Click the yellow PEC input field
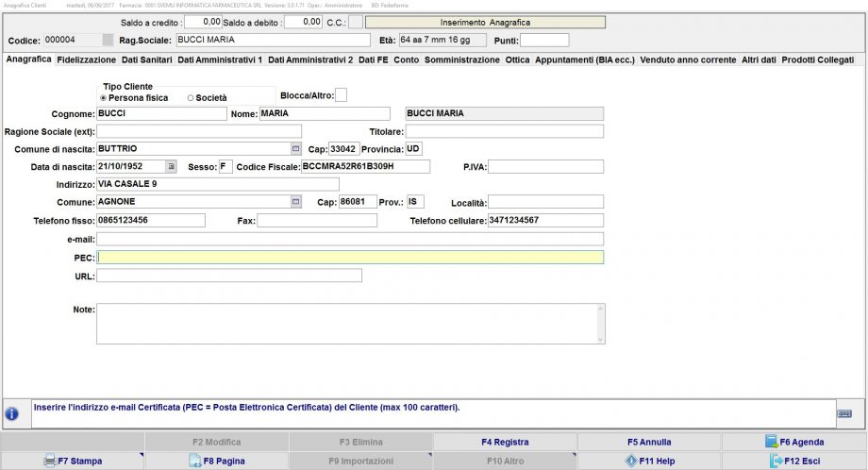The image size is (868, 470). 350,257
